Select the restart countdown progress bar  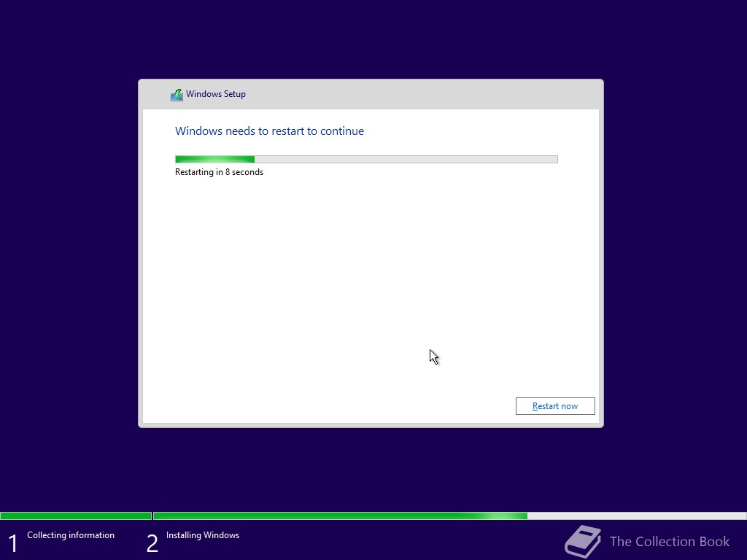tap(366, 159)
